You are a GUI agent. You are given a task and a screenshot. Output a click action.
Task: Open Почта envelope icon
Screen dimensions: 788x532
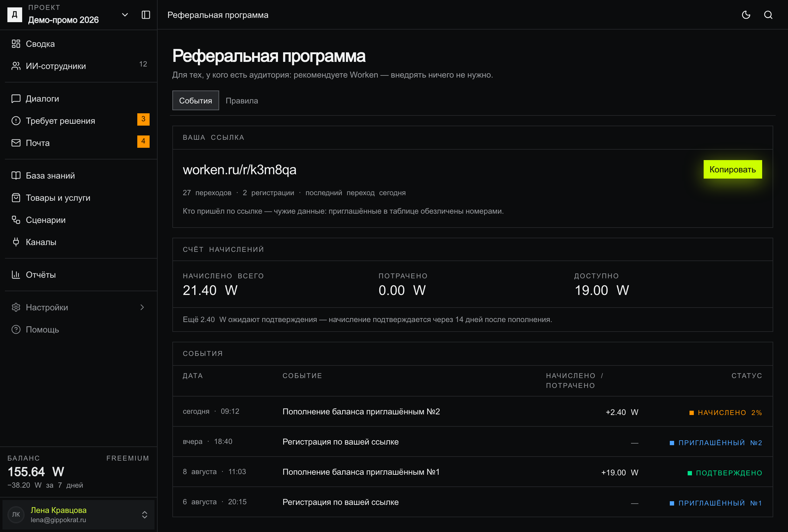click(x=16, y=143)
